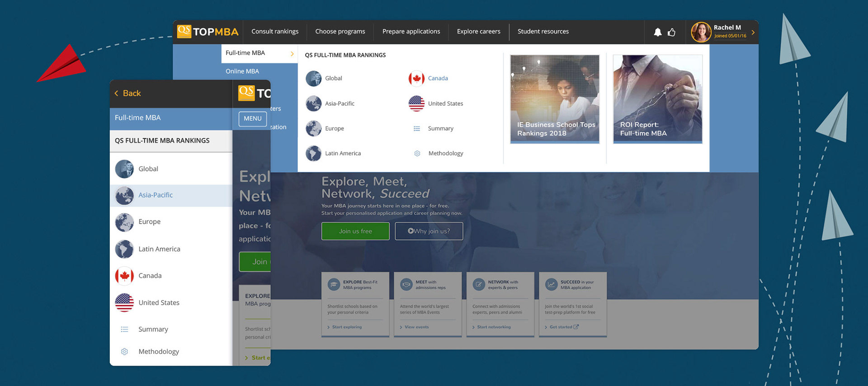Open the Choose programs menu
The image size is (868, 386).
pos(340,32)
